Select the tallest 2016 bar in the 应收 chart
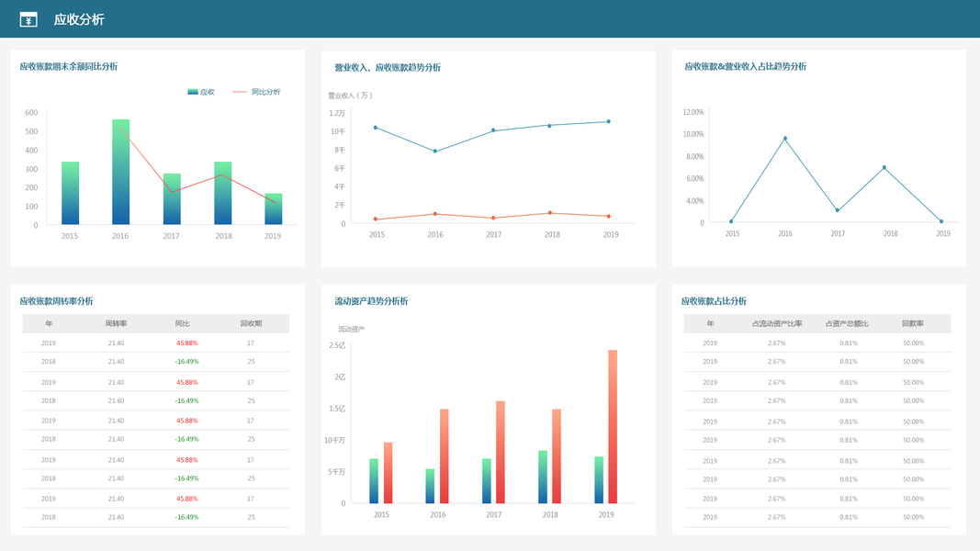 [120, 172]
